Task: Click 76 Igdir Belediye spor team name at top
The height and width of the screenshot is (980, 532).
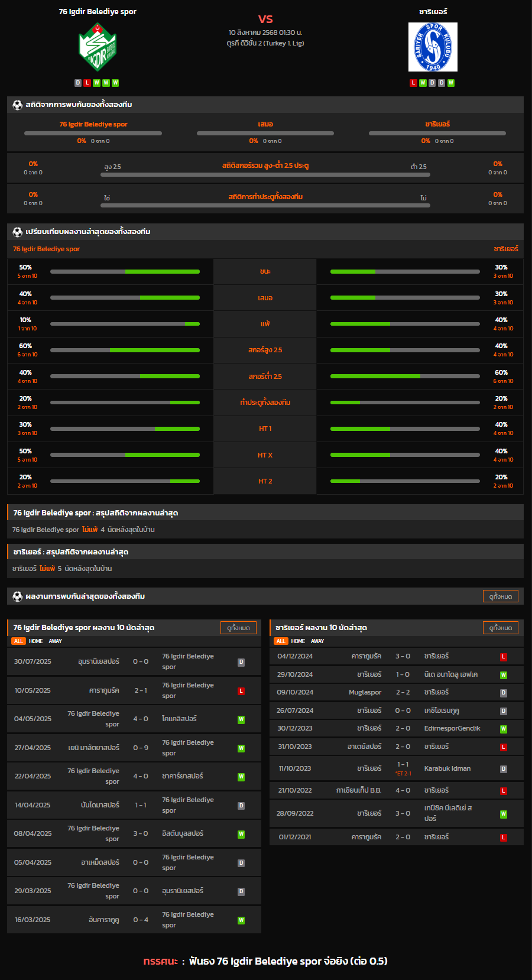Action: pyautogui.click(x=98, y=11)
